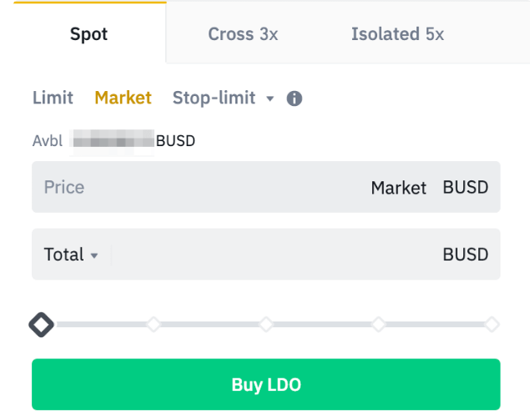Select the slider handle at 0%
The height and width of the screenshot is (420, 530).
41,325
